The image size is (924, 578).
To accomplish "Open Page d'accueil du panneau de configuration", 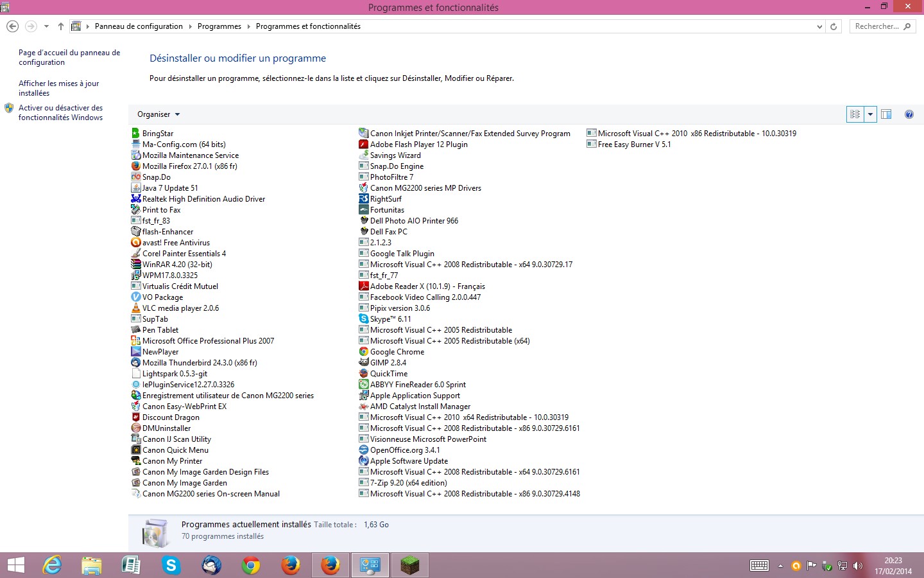I will pos(69,57).
